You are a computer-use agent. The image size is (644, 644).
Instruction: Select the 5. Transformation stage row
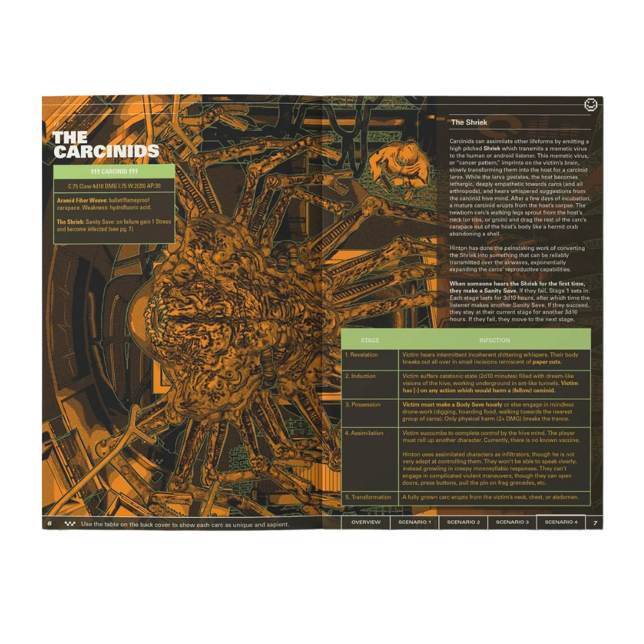(x=466, y=498)
